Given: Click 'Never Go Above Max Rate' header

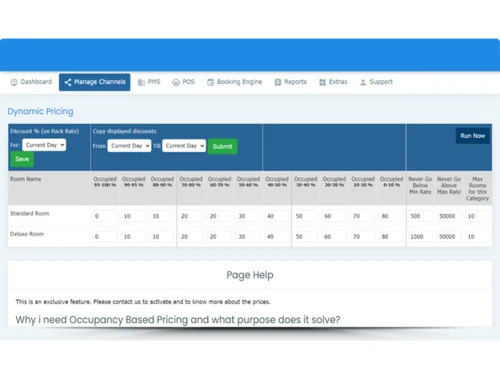Looking at the screenshot, I should (x=449, y=186).
